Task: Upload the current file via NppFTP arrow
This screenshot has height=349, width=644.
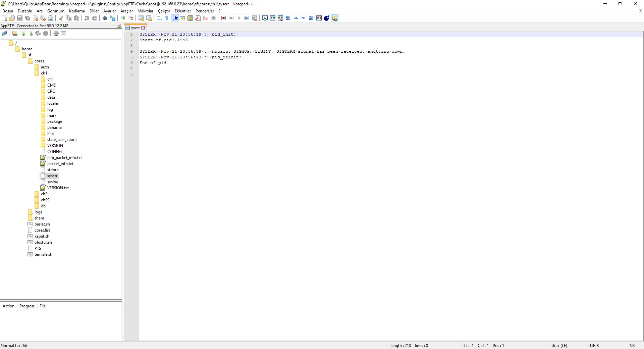Action: click(31, 33)
